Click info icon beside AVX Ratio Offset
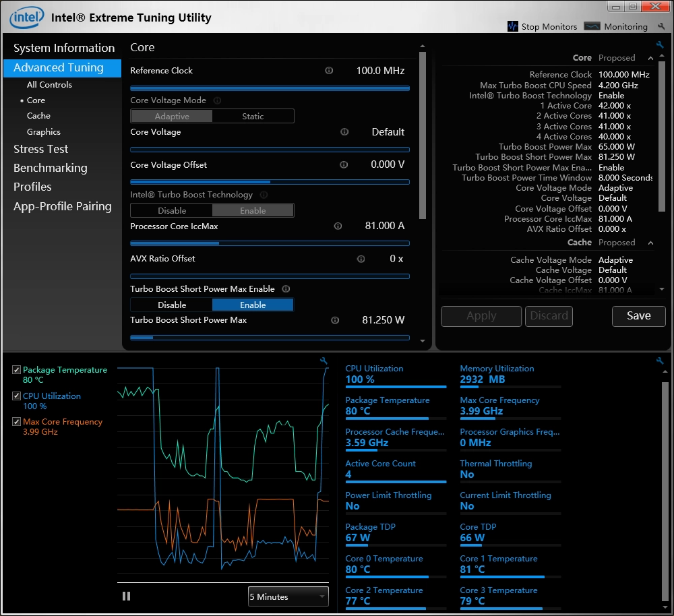This screenshot has width=674, height=616. tap(361, 259)
